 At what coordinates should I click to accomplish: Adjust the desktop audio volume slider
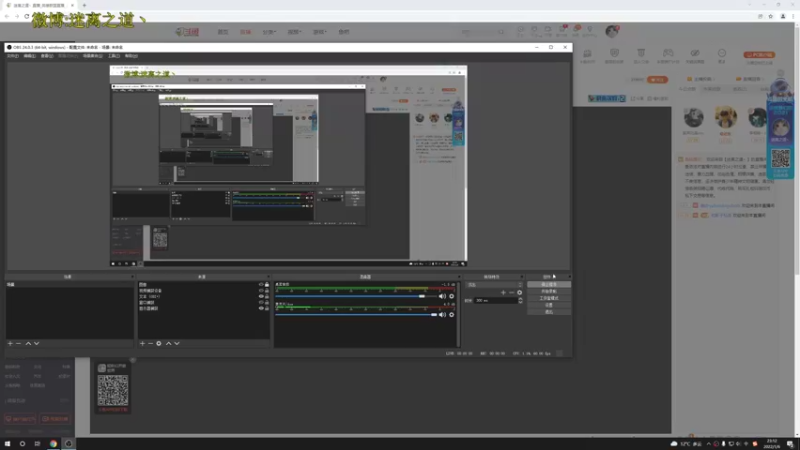[x=357, y=296]
